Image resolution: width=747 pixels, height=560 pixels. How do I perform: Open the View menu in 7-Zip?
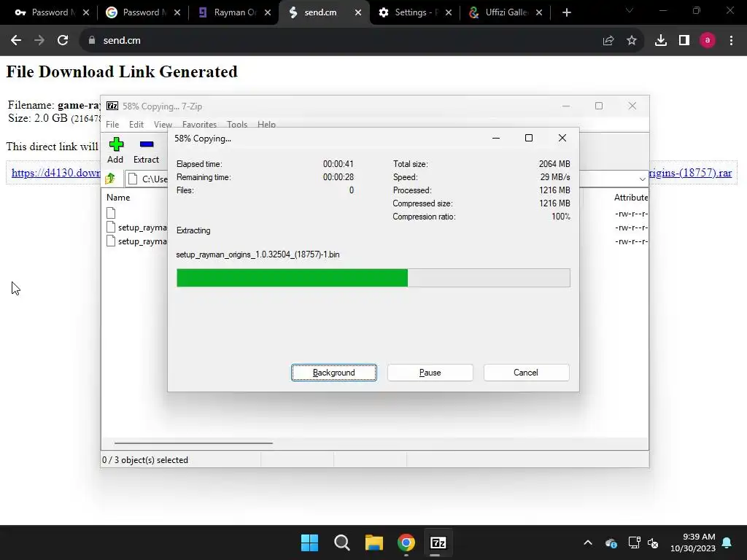tap(163, 124)
